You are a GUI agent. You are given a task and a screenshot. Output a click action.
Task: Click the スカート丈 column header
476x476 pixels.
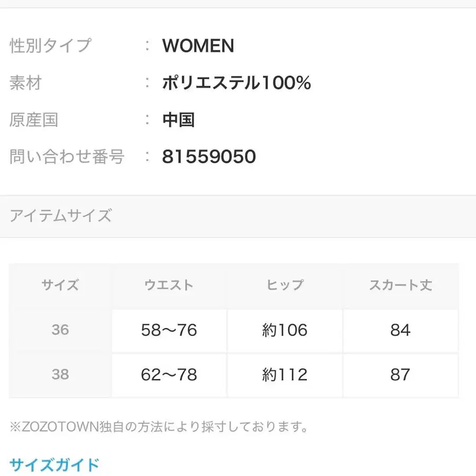(x=400, y=285)
